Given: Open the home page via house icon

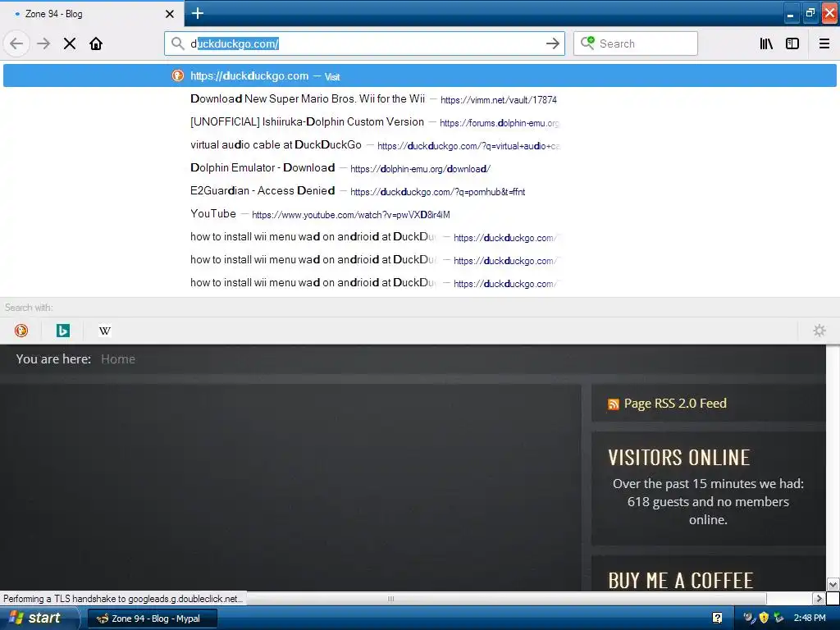Looking at the screenshot, I should (96, 43).
